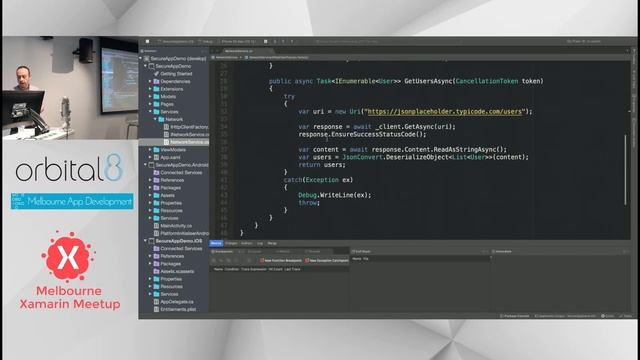
Task: Click the Entitlements.plist file icon
Action: pos(156,309)
